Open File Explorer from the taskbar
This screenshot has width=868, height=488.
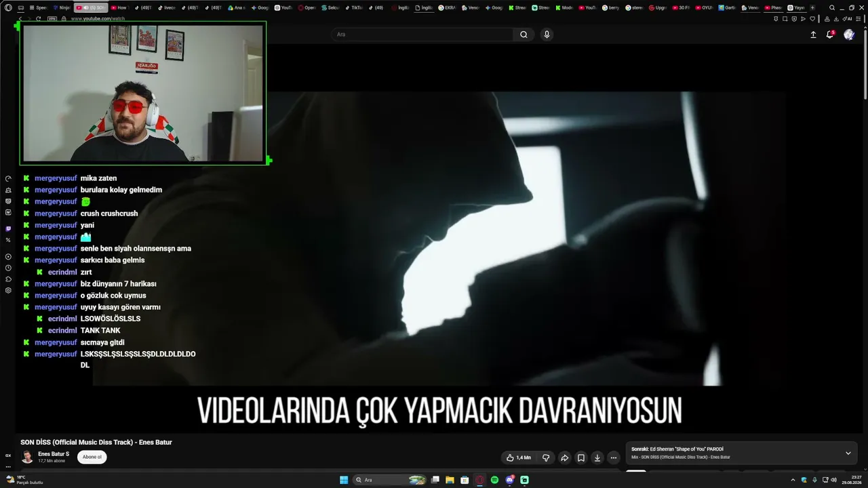pos(450,480)
